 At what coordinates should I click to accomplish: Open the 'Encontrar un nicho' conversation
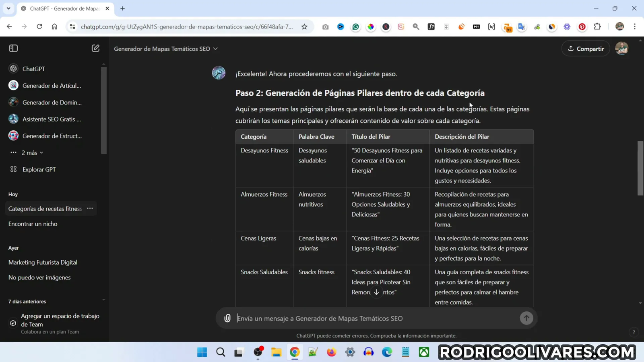33,224
